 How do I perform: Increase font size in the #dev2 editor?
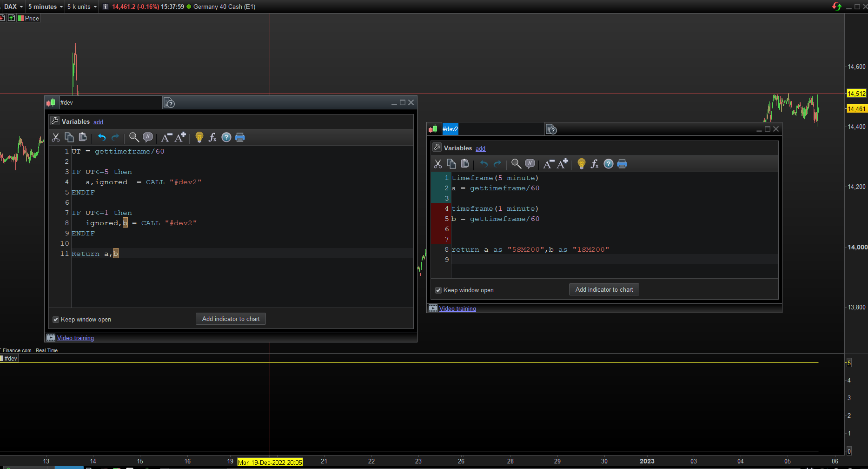[563, 164]
